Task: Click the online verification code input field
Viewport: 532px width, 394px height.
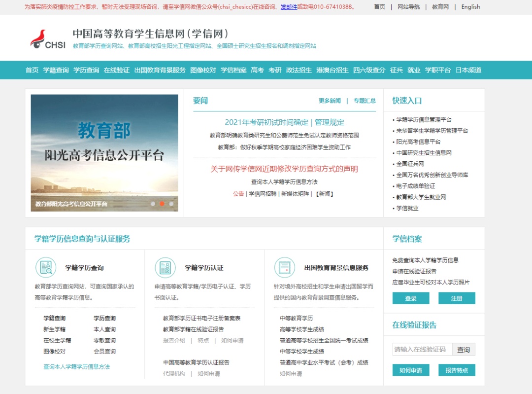Action: [x=422, y=349]
